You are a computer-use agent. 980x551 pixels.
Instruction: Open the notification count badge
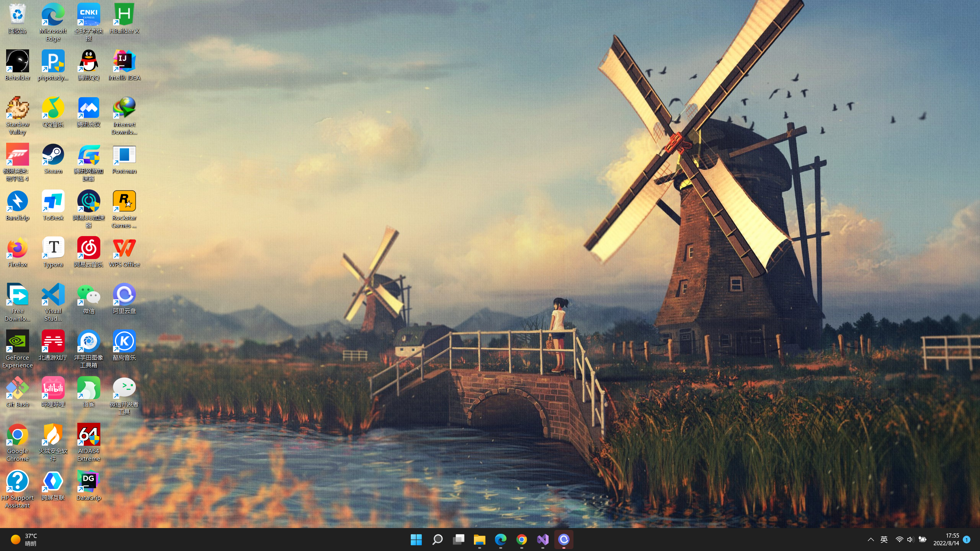967,540
